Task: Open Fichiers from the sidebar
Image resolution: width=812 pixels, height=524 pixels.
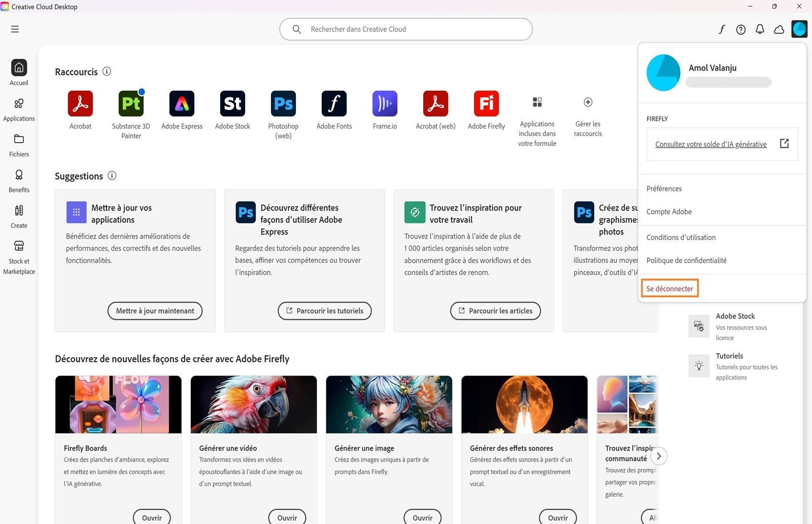Action: pos(19,146)
